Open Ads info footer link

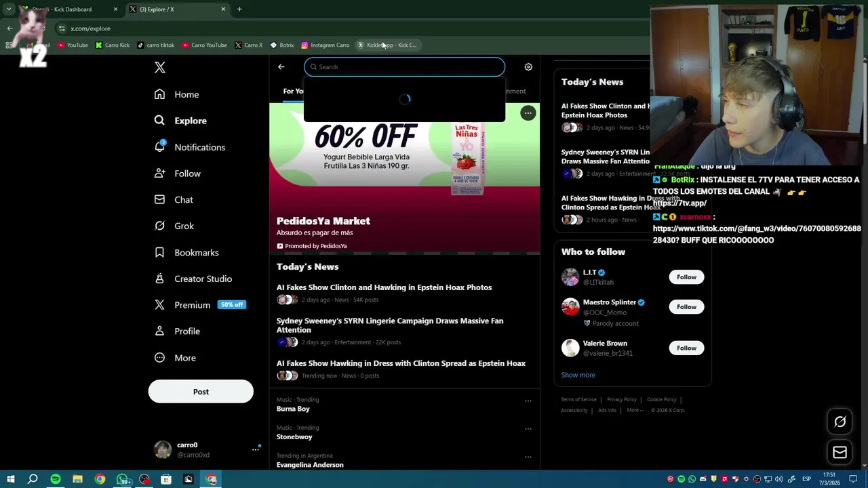[607, 410]
